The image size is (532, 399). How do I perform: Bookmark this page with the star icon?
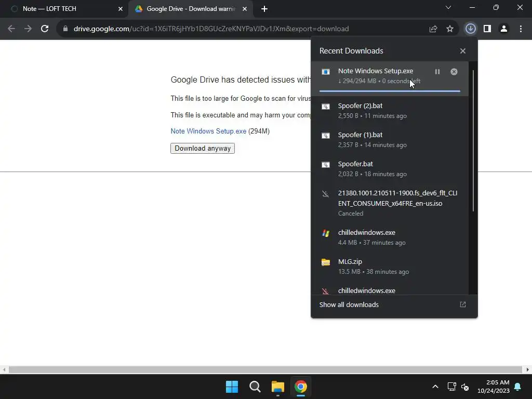450,29
